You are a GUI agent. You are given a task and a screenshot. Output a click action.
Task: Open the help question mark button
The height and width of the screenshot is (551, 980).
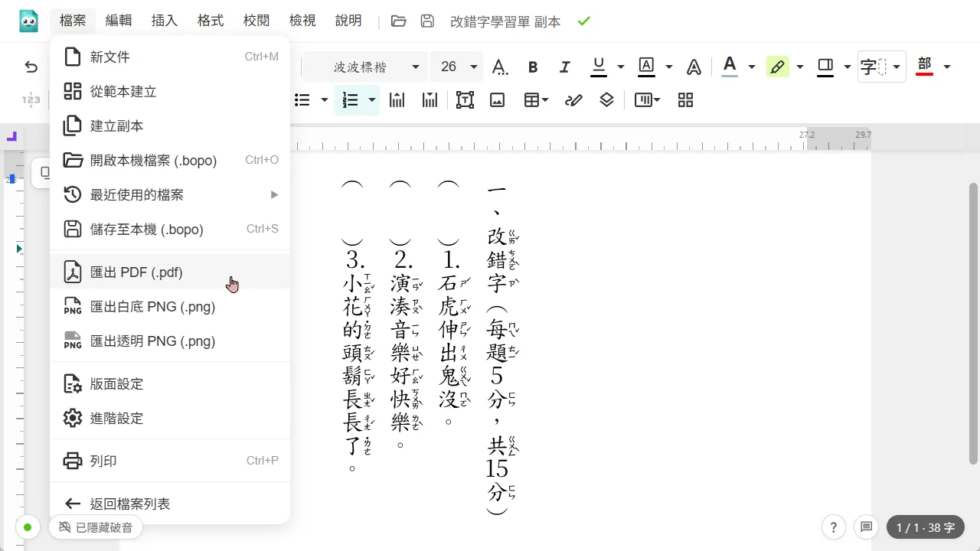click(833, 527)
